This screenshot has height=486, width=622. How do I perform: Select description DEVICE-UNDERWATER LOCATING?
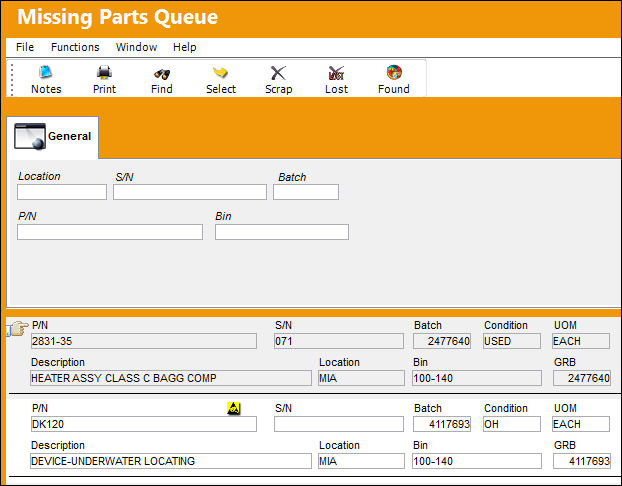click(171, 461)
